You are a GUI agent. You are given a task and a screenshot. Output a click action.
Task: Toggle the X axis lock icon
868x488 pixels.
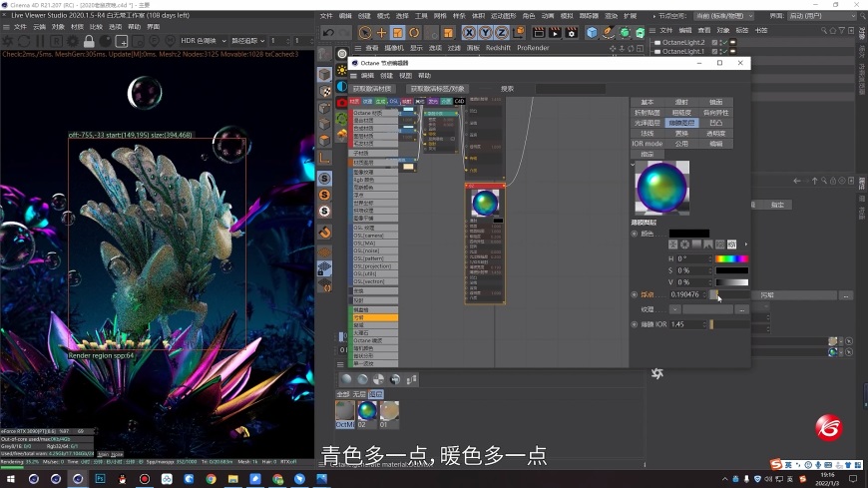[471, 33]
